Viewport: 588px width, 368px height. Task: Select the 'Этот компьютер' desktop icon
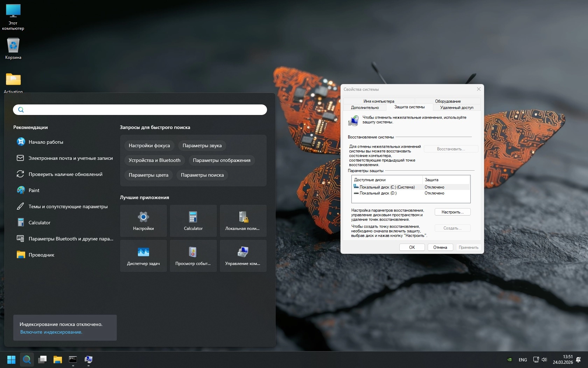[x=13, y=18]
